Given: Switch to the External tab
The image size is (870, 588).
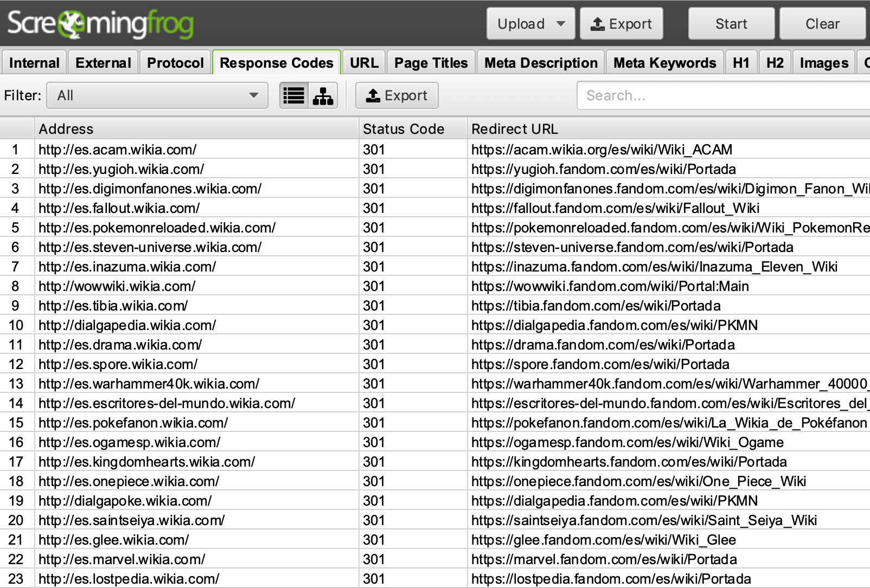Looking at the screenshot, I should coord(103,63).
